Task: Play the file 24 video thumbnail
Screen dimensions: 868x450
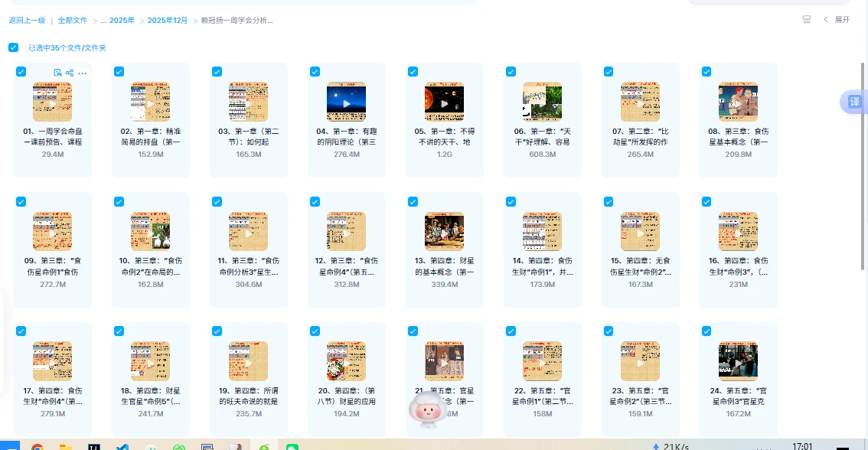Action: tap(738, 361)
